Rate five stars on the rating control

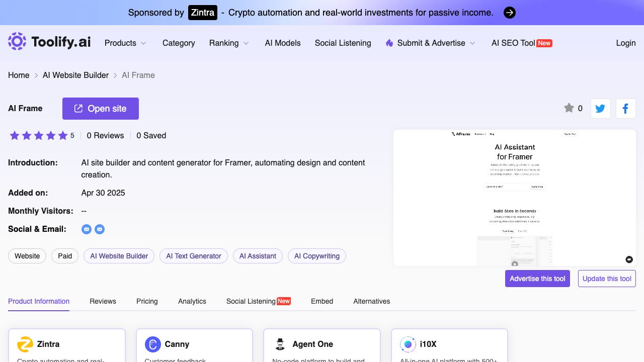coord(63,135)
